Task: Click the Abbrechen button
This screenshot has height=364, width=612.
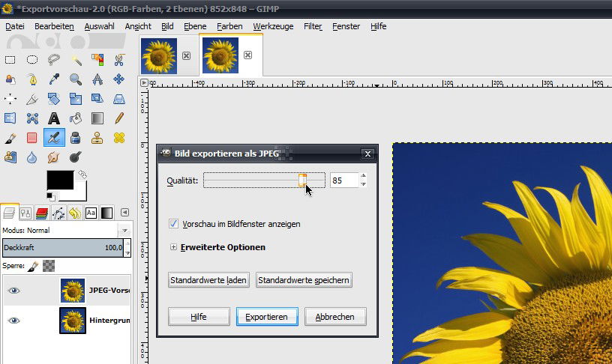Action: click(335, 317)
